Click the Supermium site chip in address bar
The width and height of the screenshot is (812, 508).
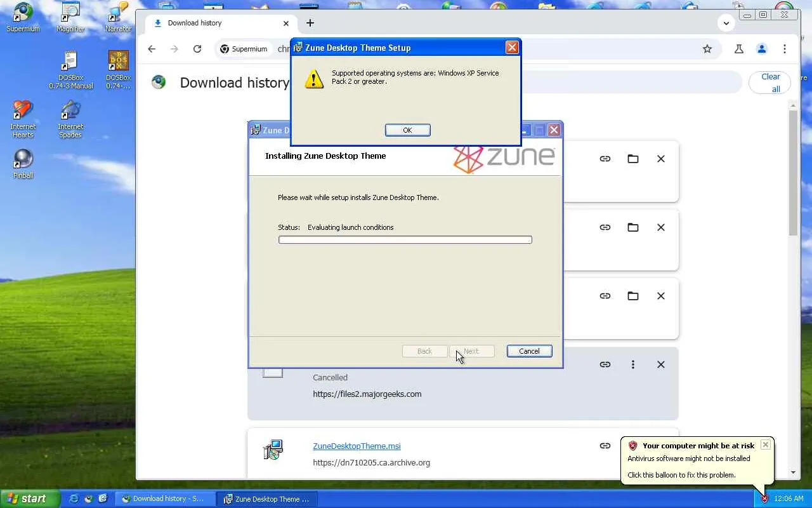(244, 49)
